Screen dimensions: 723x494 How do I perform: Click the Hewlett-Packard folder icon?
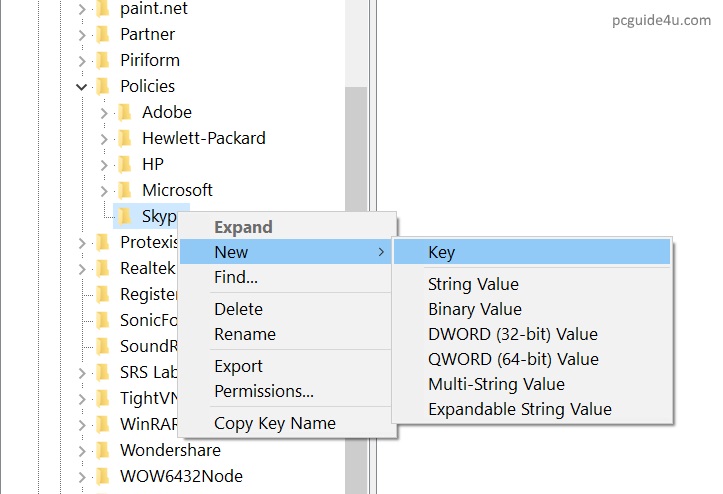(124, 138)
